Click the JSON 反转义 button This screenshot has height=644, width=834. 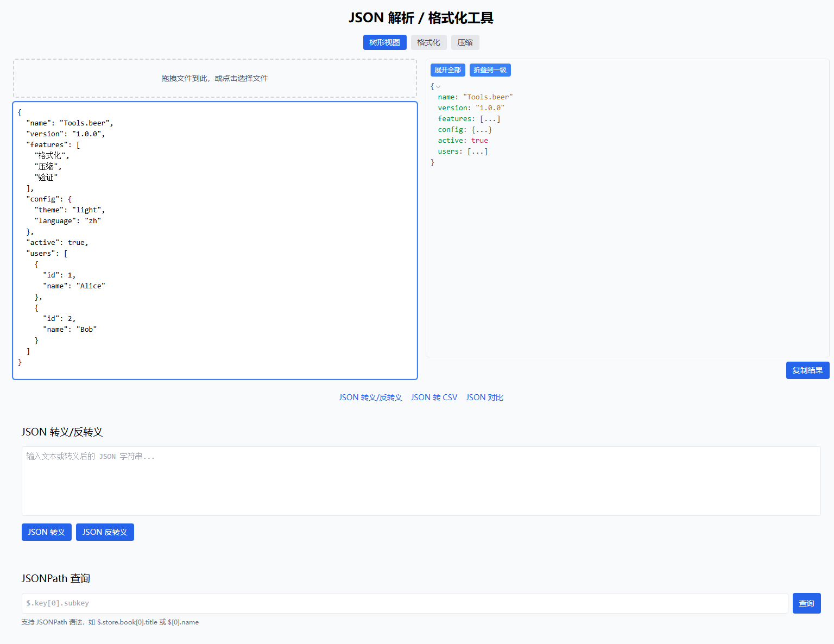105,532
